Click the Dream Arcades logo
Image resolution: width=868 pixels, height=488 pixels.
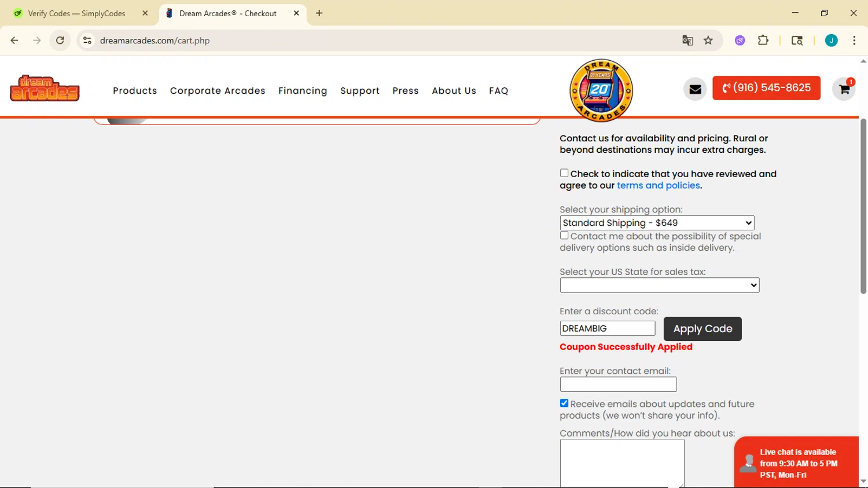[45, 88]
